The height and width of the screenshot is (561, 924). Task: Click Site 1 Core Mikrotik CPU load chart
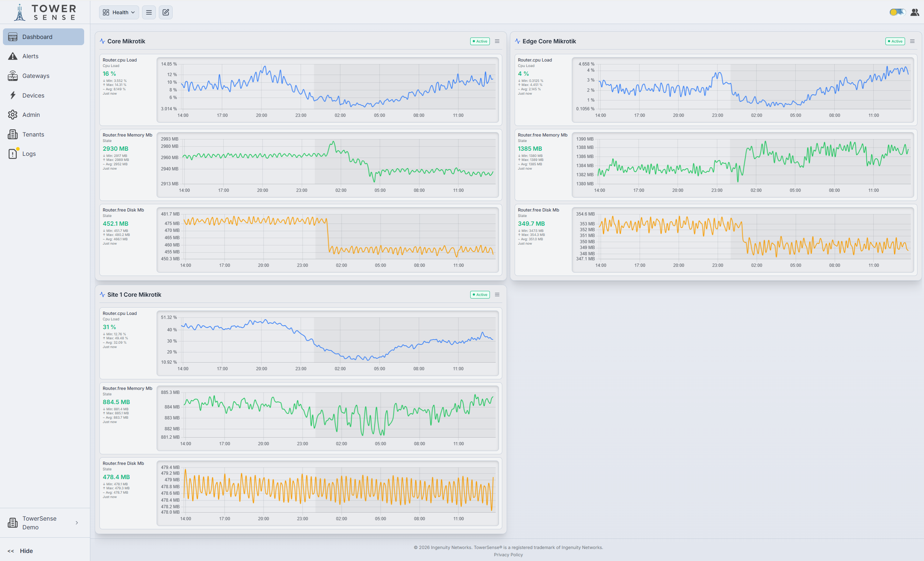point(327,343)
